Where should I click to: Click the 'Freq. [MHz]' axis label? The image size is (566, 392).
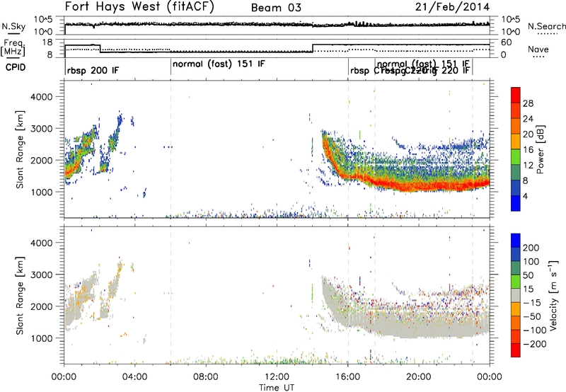pyautogui.click(x=13, y=47)
